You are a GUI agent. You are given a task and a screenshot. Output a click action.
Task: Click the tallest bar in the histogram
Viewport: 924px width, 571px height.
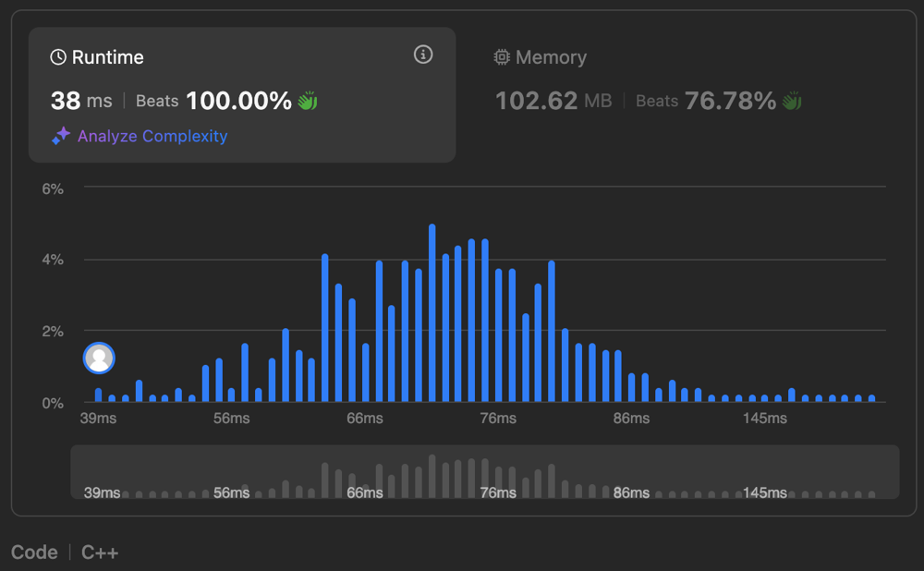click(432, 314)
